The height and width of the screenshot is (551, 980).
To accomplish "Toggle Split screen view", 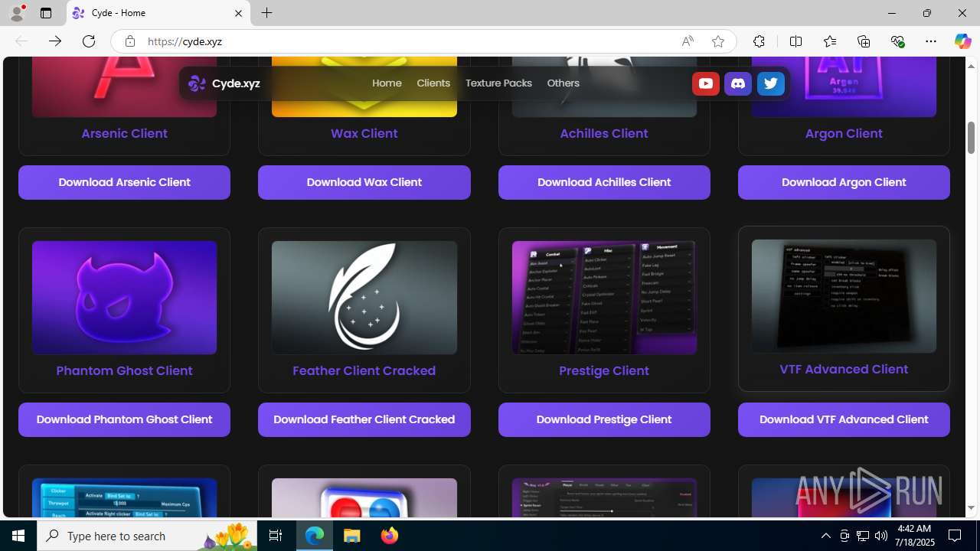I will pyautogui.click(x=795, y=41).
